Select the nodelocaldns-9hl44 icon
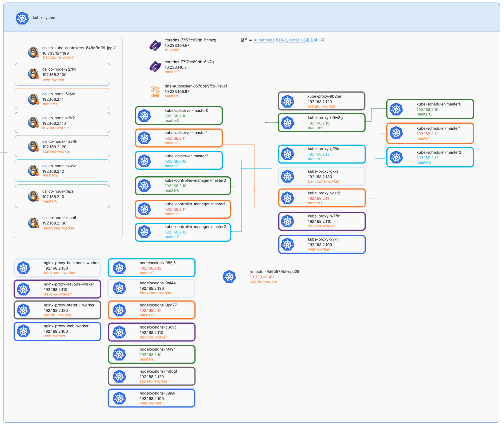 119,288
